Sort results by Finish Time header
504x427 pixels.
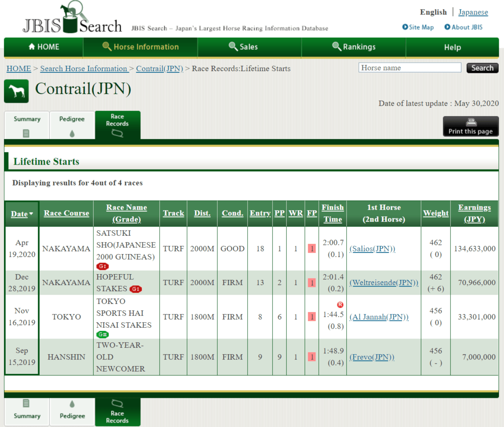333,213
